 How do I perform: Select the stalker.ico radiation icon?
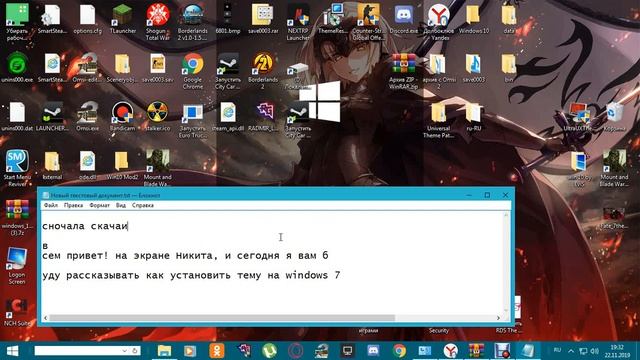158,116
